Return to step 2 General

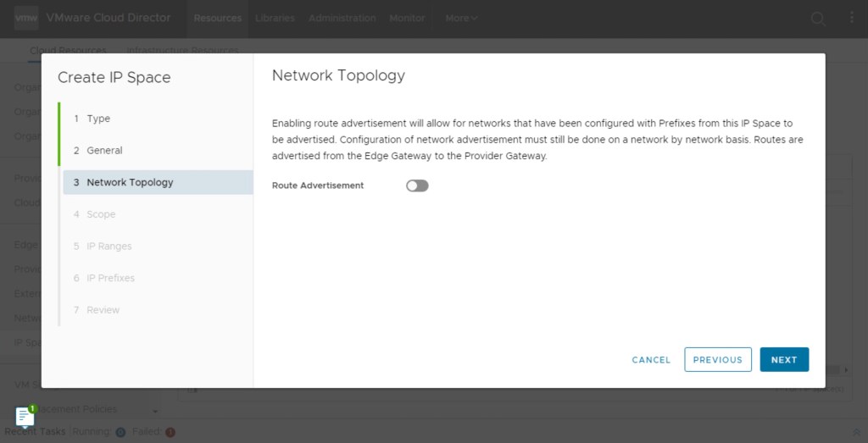(x=104, y=151)
